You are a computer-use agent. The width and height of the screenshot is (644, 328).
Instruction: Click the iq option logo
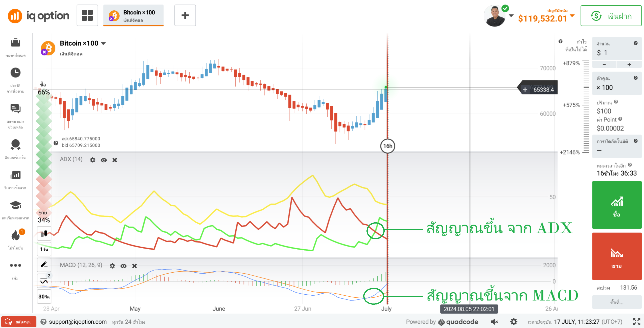[38, 16]
